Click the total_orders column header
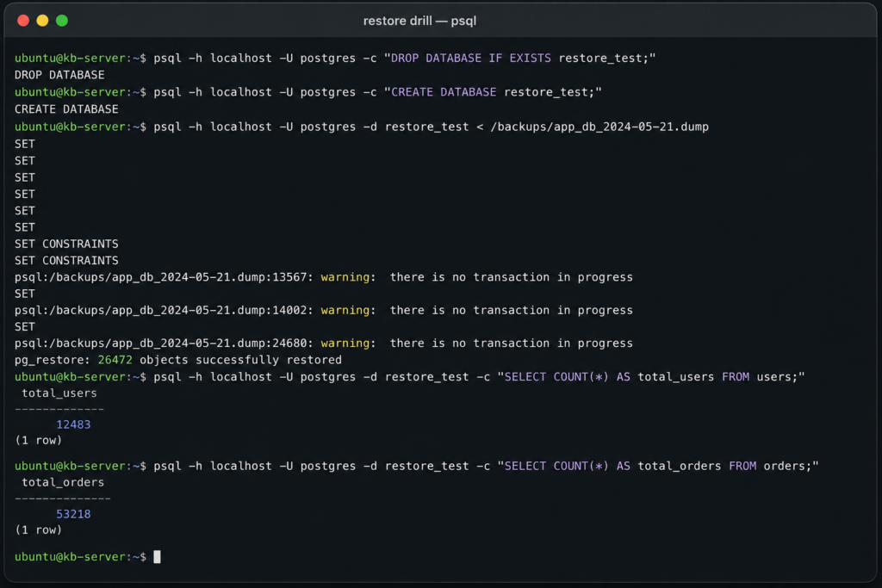The width and height of the screenshot is (882, 588). 62,482
